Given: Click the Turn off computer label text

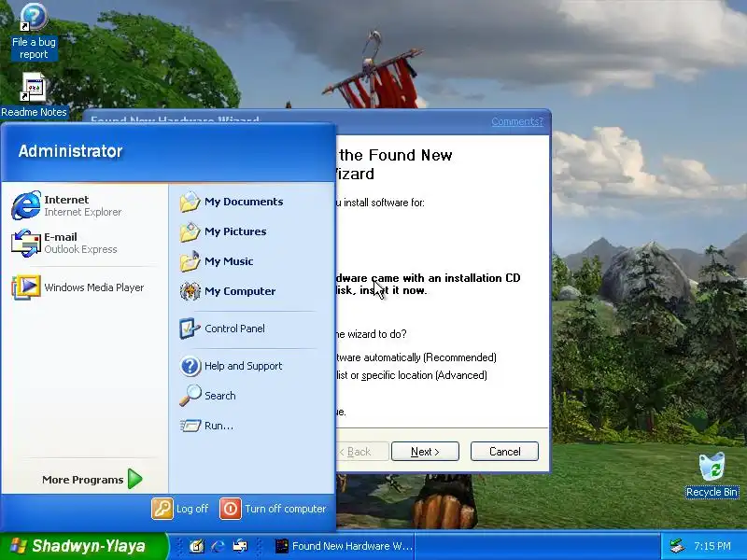Looking at the screenshot, I should click(x=286, y=509).
